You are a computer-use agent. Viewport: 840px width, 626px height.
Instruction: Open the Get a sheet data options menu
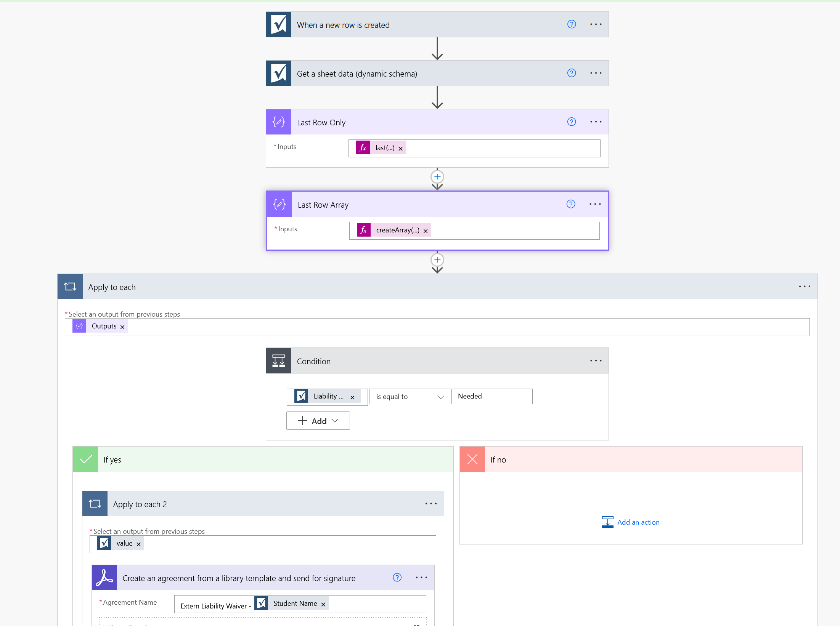[596, 73]
